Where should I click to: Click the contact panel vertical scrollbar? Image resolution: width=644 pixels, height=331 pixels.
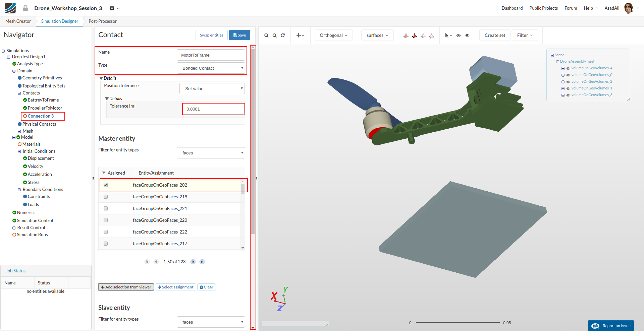(x=253, y=141)
